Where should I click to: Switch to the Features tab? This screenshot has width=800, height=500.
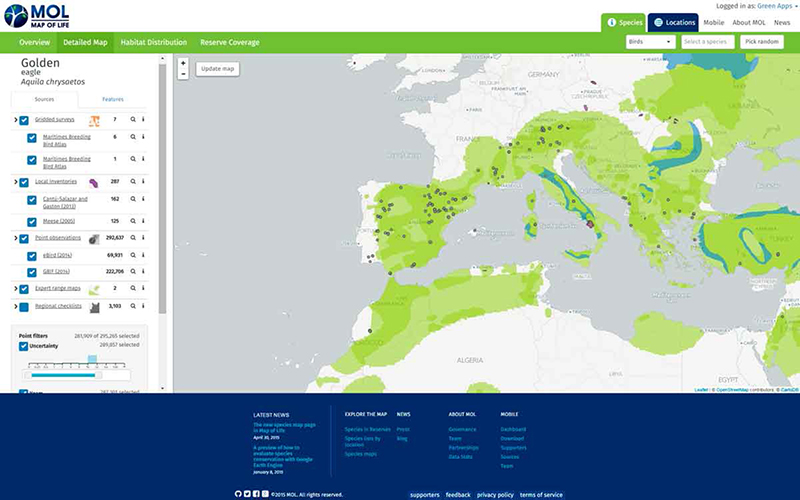[113, 99]
